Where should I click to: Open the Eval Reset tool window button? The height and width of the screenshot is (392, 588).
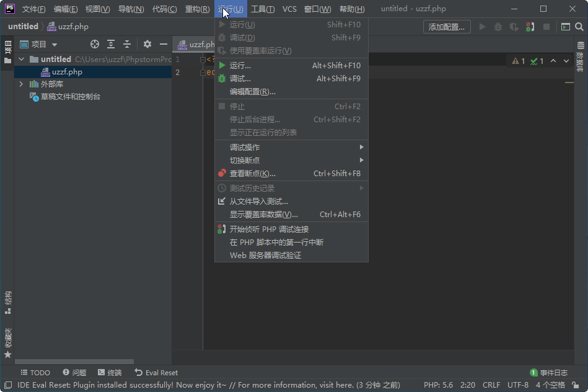point(156,373)
